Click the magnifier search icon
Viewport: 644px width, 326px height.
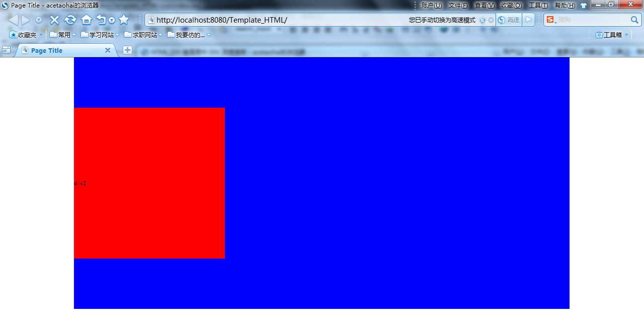(635, 20)
